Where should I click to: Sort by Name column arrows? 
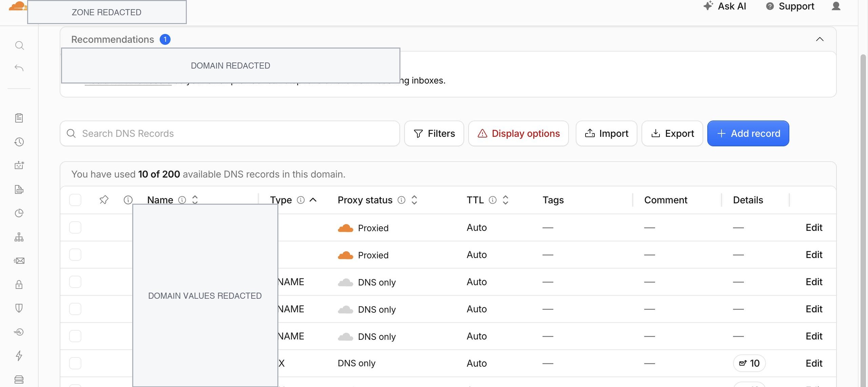(195, 200)
